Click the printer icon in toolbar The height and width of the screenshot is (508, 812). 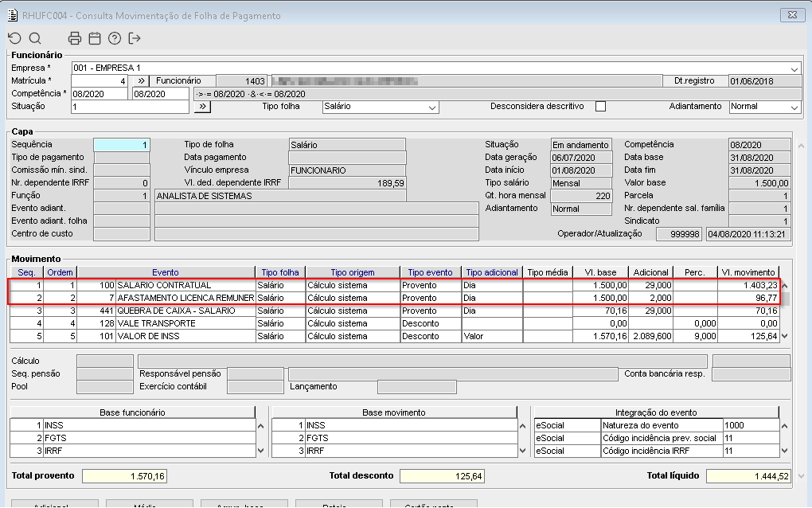click(x=75, y=38)
